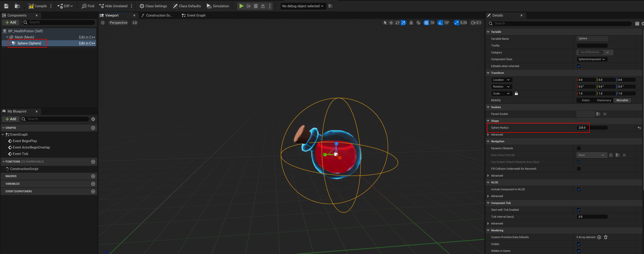Click Edit in C++ link for Mesh
The image size is (644, 254).
coord(87,37)
